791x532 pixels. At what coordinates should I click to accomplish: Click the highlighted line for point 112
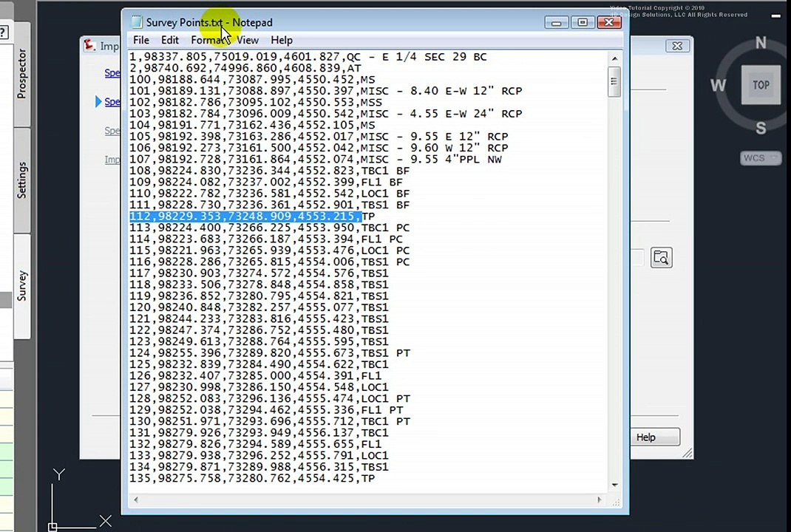(x=252, y=216)
